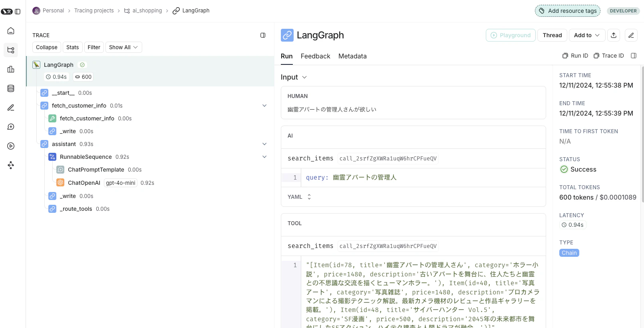Click the ChatOpenAI model icon
Screen dimensions: 644x328
click(x=60, y=183)
